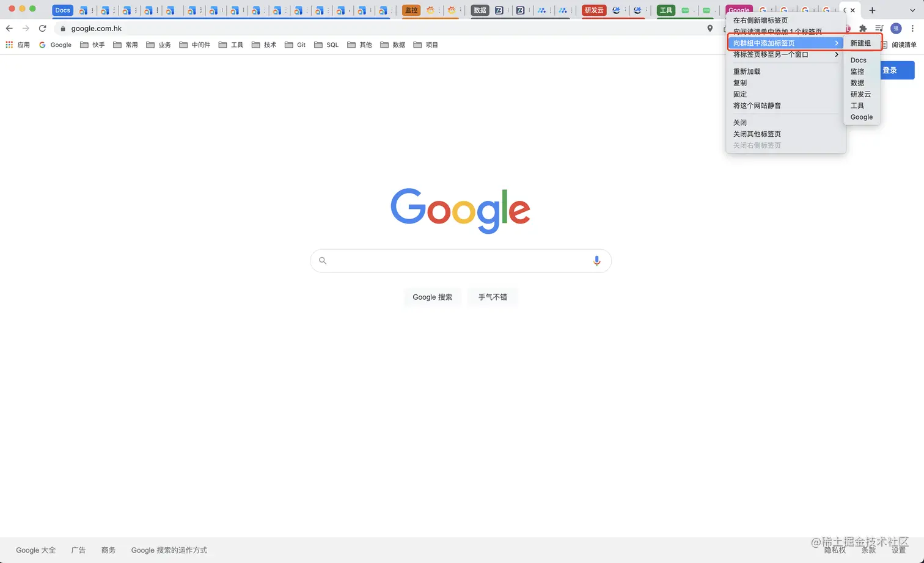Reload the page with the refresh icon
The image size is (924, 563).
[42, 29]
